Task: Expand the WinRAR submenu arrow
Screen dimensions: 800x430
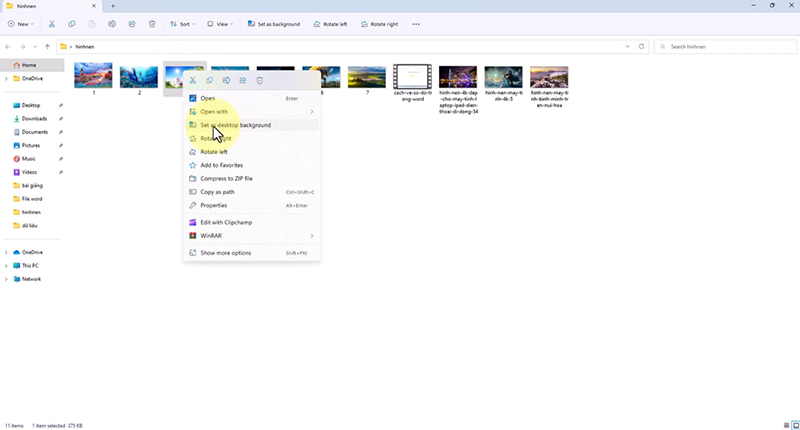Action: tap(311, 236)
